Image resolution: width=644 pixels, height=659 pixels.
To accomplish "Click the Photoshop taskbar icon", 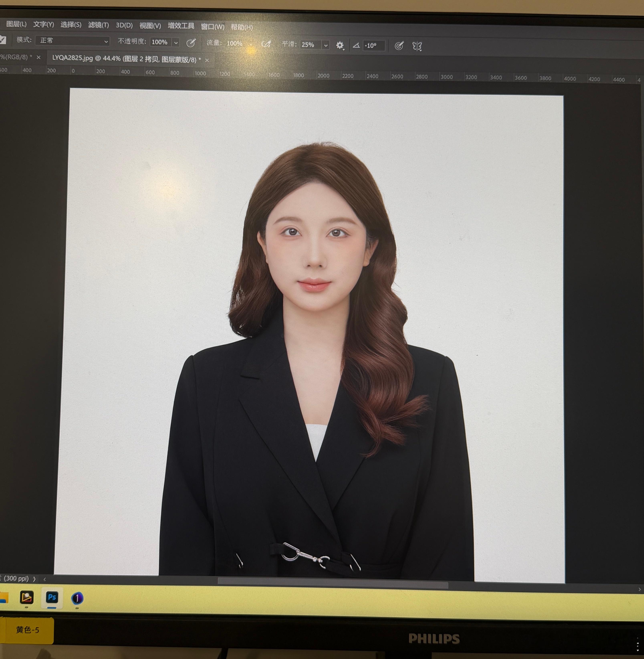I will pyautogui.click(x=52, y=597).
